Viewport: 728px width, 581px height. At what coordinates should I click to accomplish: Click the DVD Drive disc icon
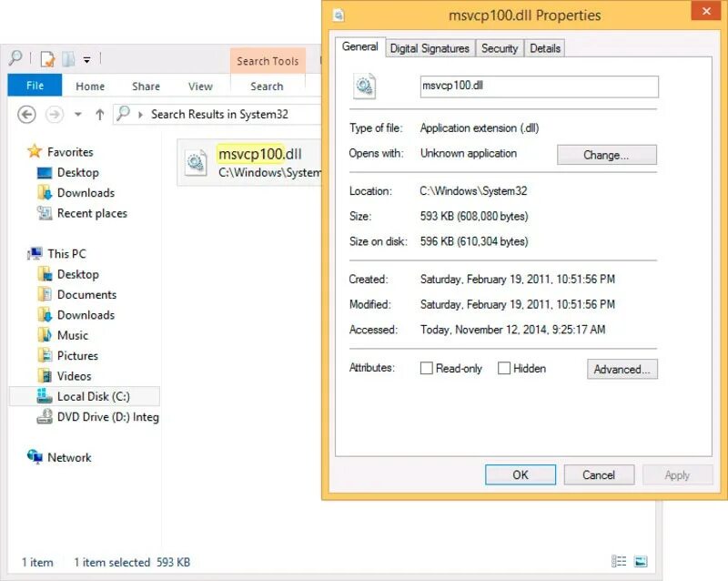click(45, 416)
